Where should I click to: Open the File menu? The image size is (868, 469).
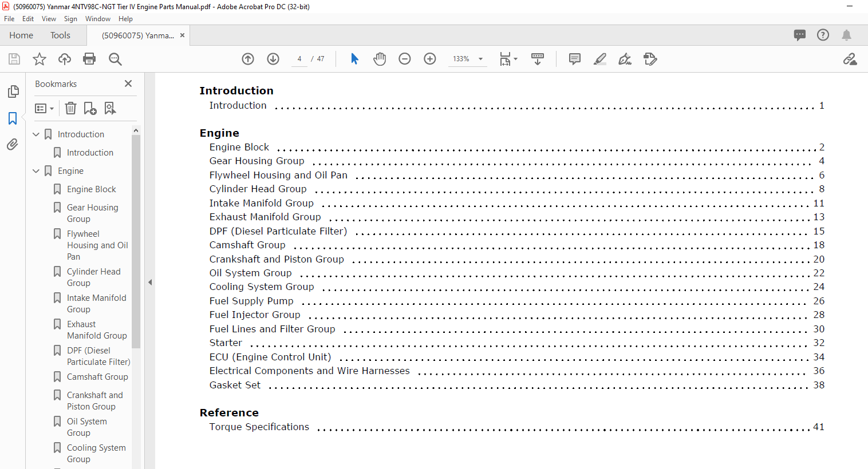pyautogui.click(x=9, y=19)
